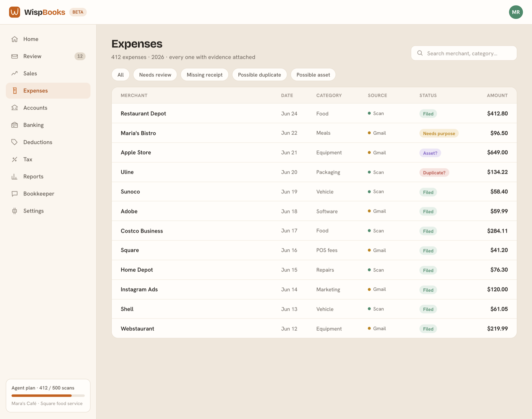Click the Settings plug icon
The height and width of the screenshot is (419, 532).
tap(15, 211)
